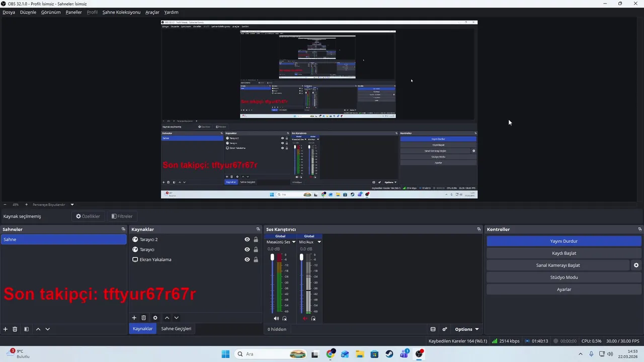Open the Araçlar menu
The image size is (644, 362).
[152, 12]
